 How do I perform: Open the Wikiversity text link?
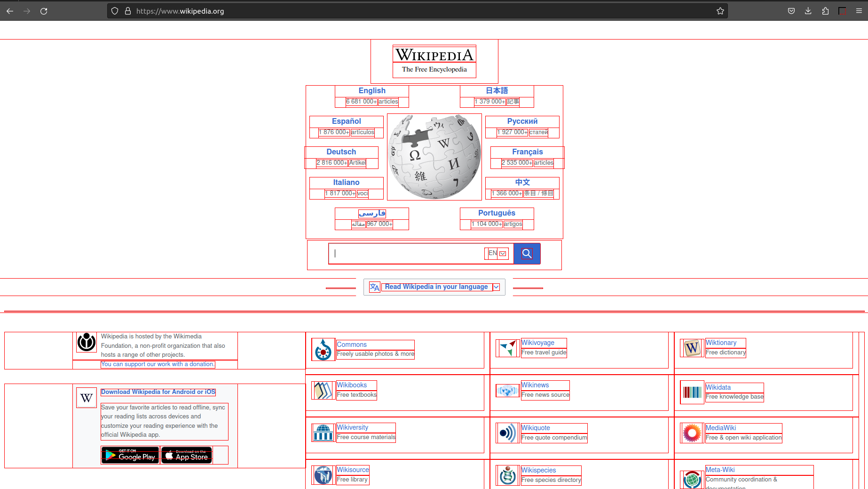(353, 427)
